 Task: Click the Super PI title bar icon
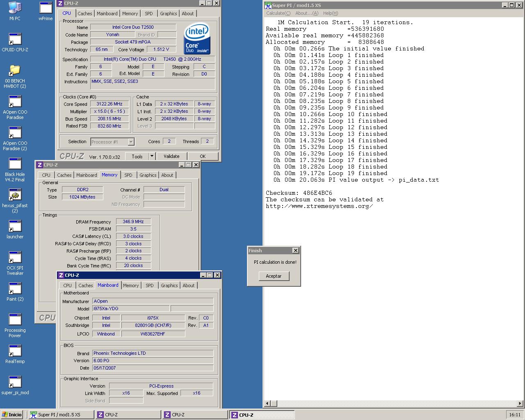click(268, 5)
